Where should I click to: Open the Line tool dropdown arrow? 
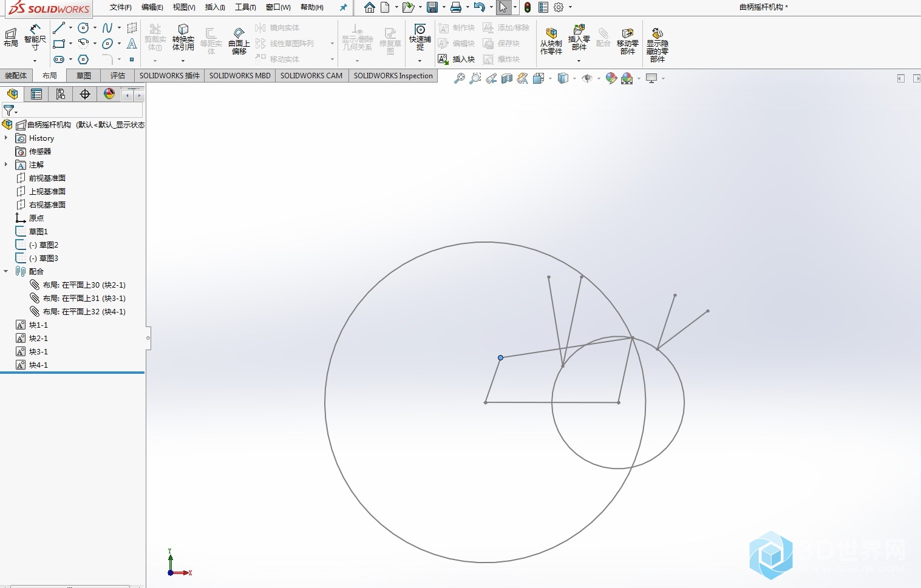[70, 28]
